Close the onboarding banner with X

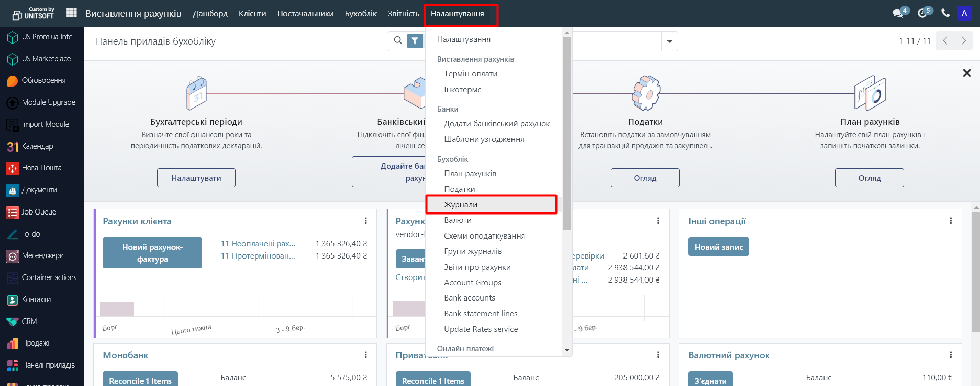coord(966,73)
